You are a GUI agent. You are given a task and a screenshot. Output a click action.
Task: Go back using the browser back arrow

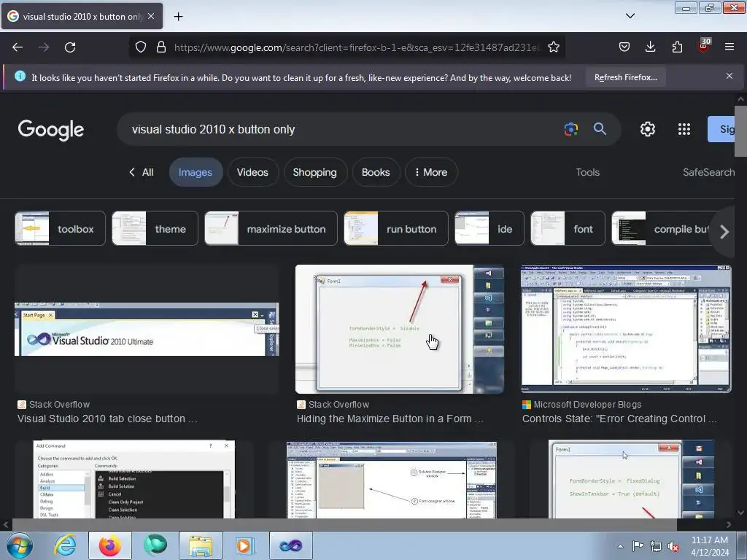pos(18,47)
